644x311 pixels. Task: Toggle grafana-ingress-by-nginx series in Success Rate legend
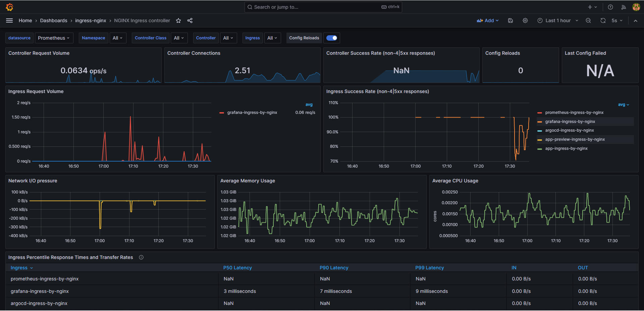click(570, 122)
